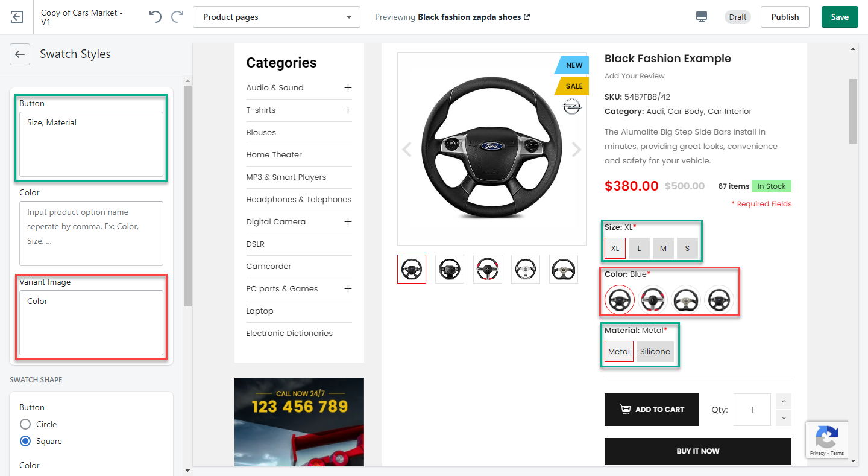Click the NEW label badge

(572, 65)
